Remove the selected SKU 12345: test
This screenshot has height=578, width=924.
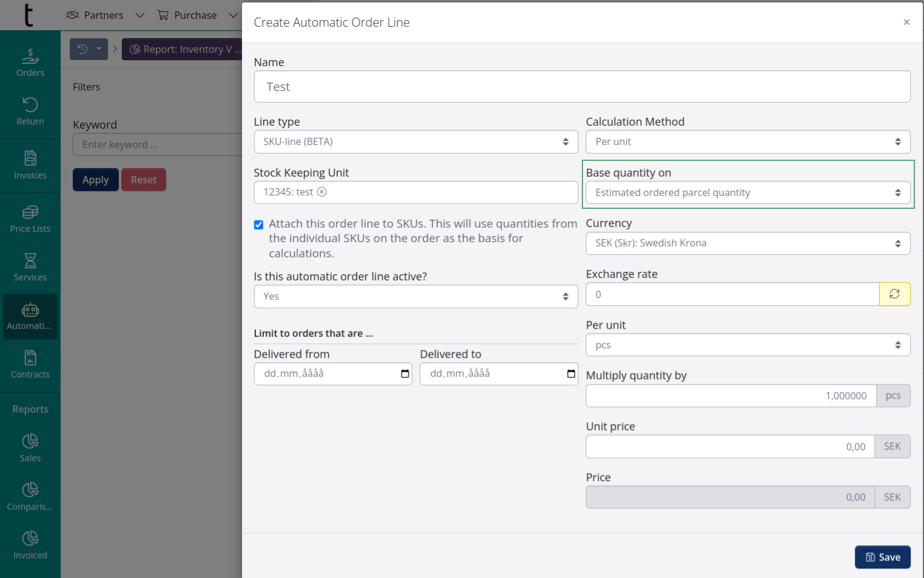pos(322,191)
